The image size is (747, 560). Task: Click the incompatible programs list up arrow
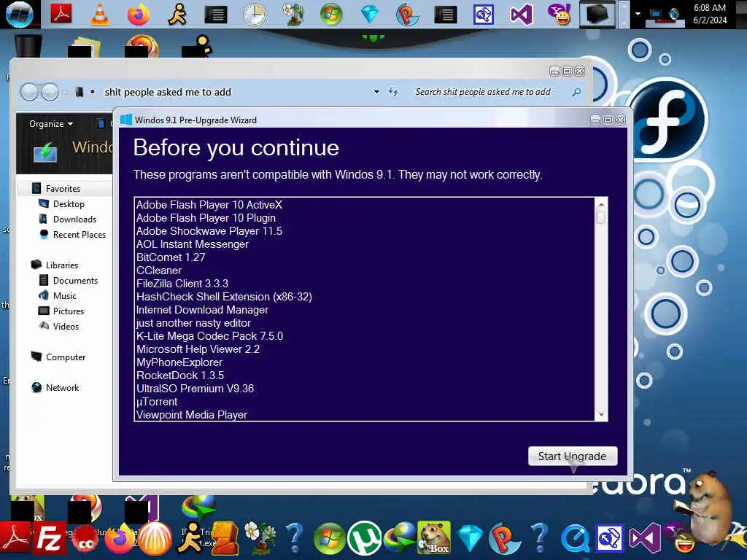click(x=601, y=204)
